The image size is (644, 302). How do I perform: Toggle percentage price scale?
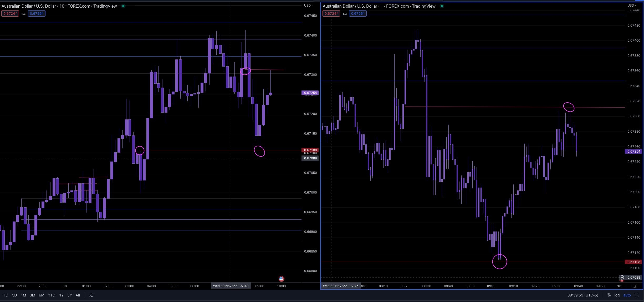609,295
